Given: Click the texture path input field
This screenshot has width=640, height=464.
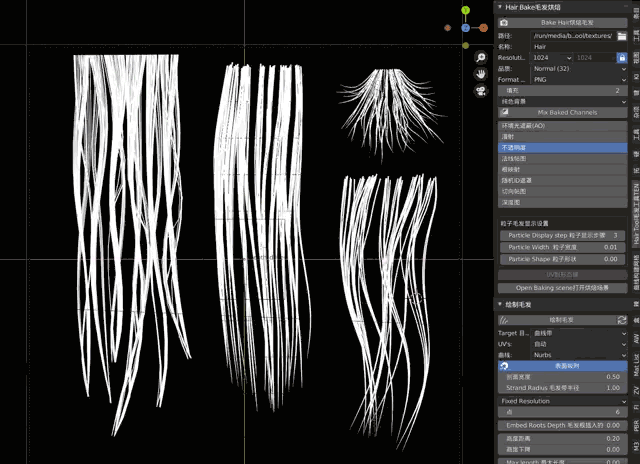Looking at the screenshot, I should pyautogui.click(x=573, y=36).
